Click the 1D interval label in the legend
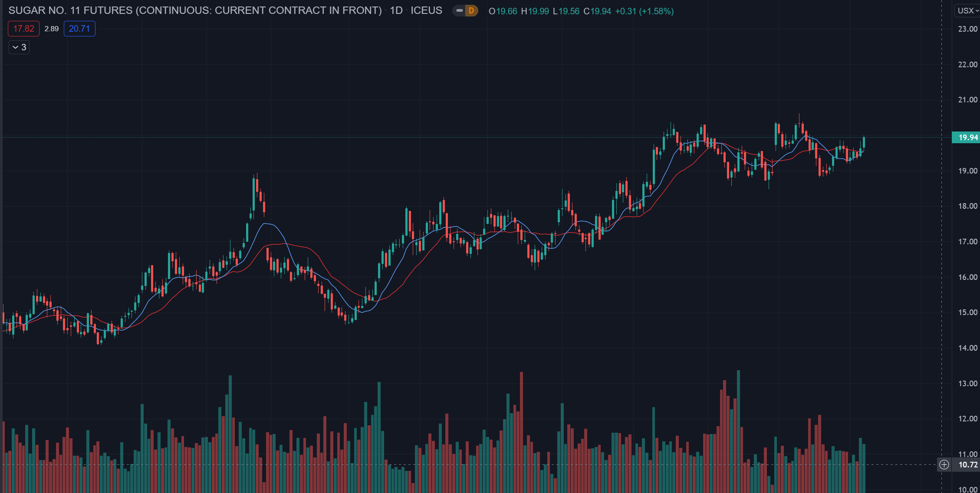 396,11
